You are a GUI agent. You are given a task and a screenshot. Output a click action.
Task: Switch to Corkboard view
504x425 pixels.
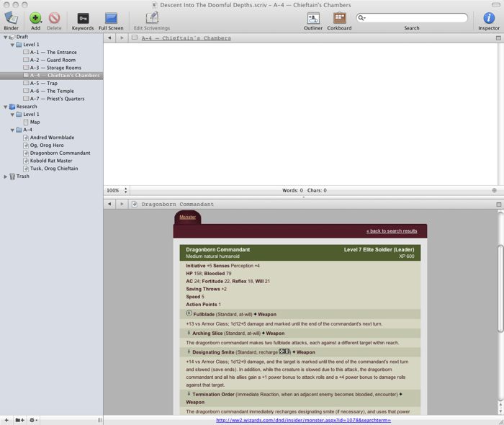[339, 18]
